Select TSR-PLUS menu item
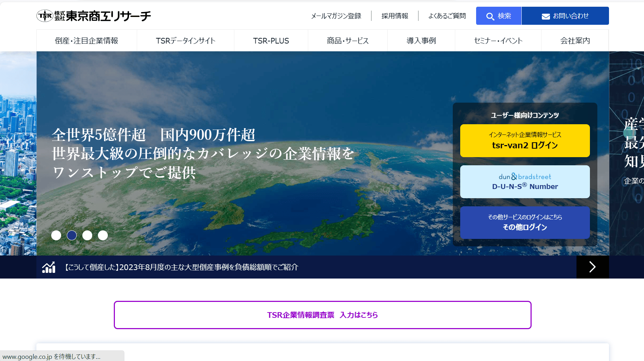Image resolution: width=644 pixels, height=361 pixels. tap(271, 41)
